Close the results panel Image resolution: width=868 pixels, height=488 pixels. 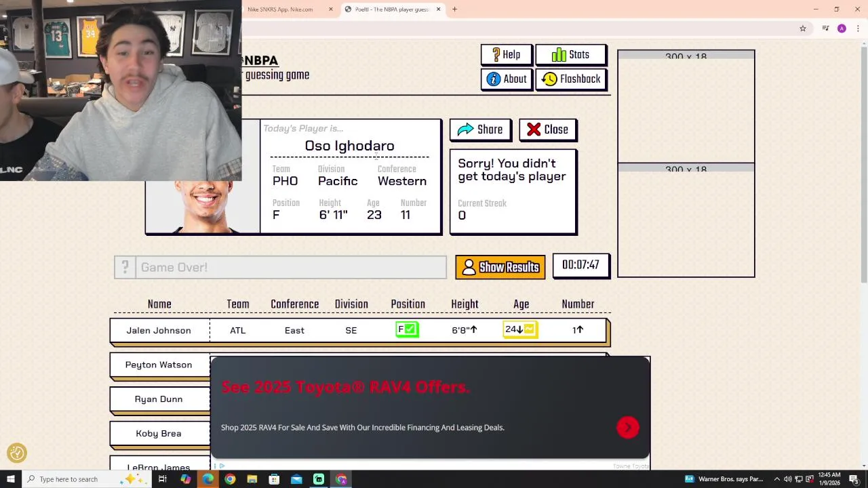pyautogui.click(x=547, y=129)
